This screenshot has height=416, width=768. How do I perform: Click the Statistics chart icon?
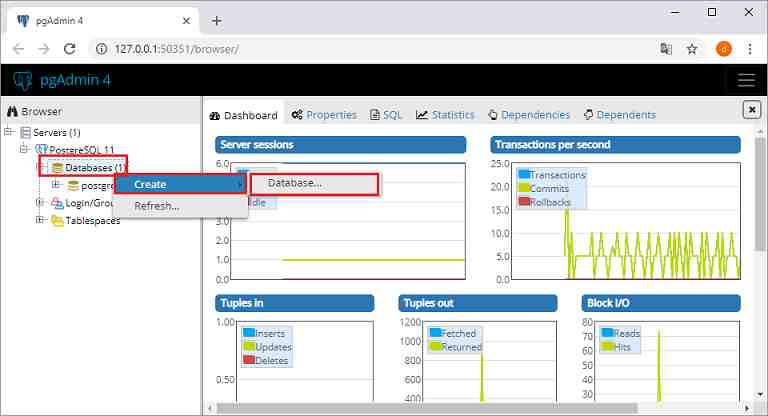pyautogui.click(x=422, y=115)
